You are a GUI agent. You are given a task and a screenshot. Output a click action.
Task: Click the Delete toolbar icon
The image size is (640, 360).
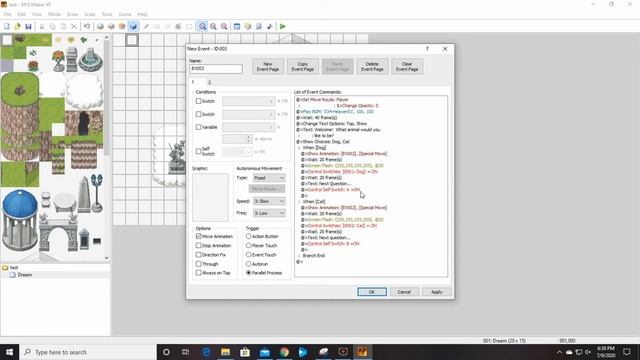[74, 27]
